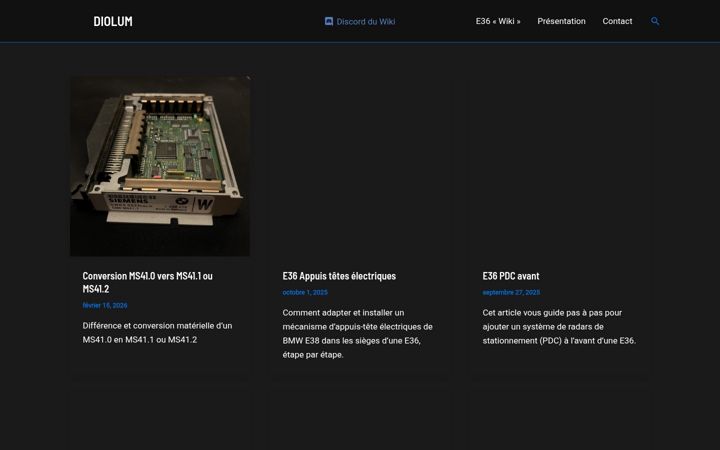
Task: Open the Présentation menu item
Action: pyautogui.click(x=561, y=21)
